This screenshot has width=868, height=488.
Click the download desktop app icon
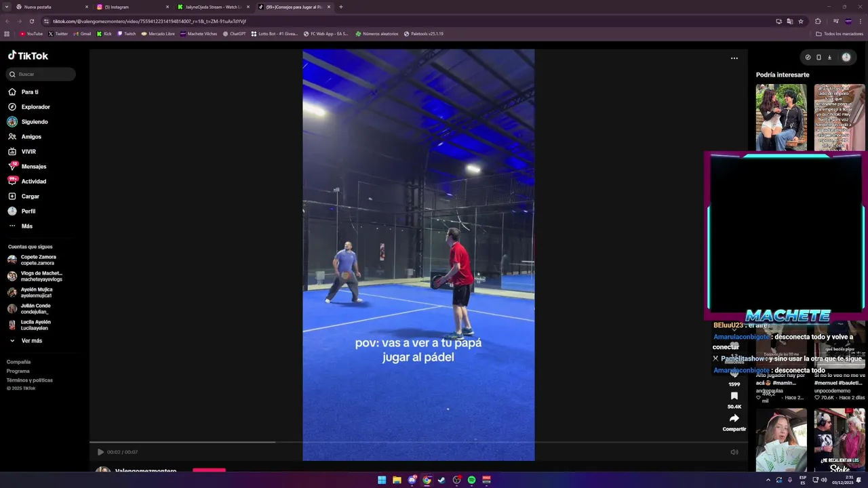(x=829, y=58)
